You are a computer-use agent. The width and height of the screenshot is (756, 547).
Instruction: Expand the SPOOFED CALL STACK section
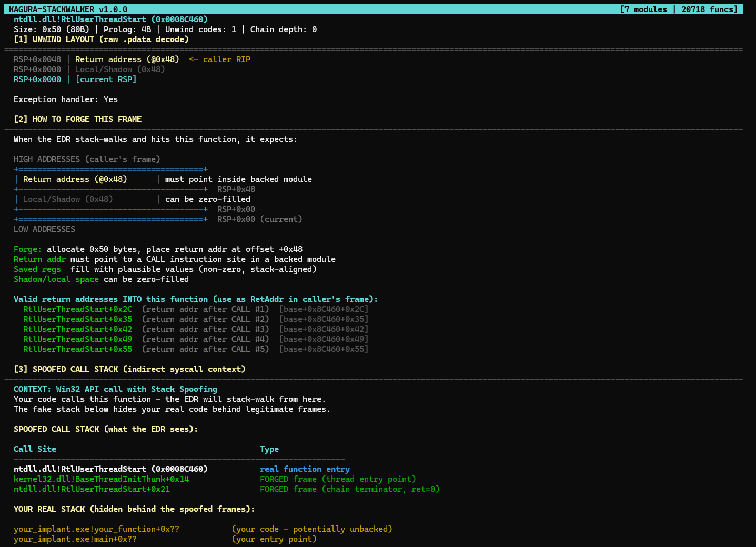[130, 369]
